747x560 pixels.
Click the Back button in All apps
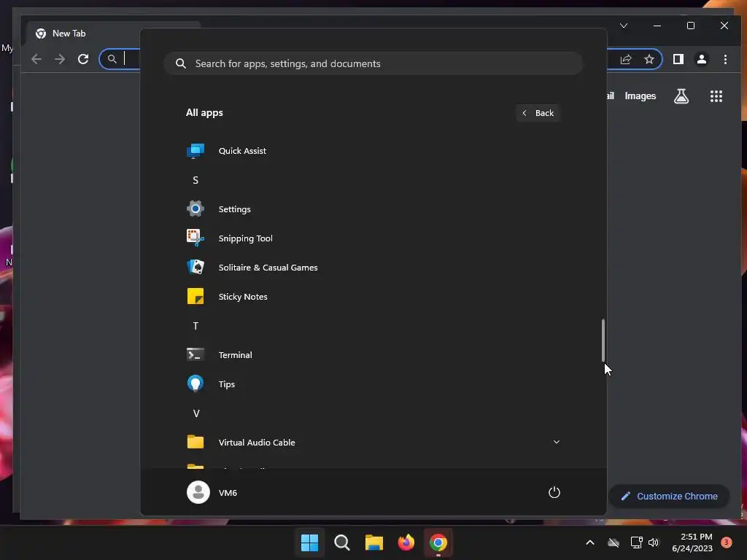pyautogui.click(x=538, y=113)
